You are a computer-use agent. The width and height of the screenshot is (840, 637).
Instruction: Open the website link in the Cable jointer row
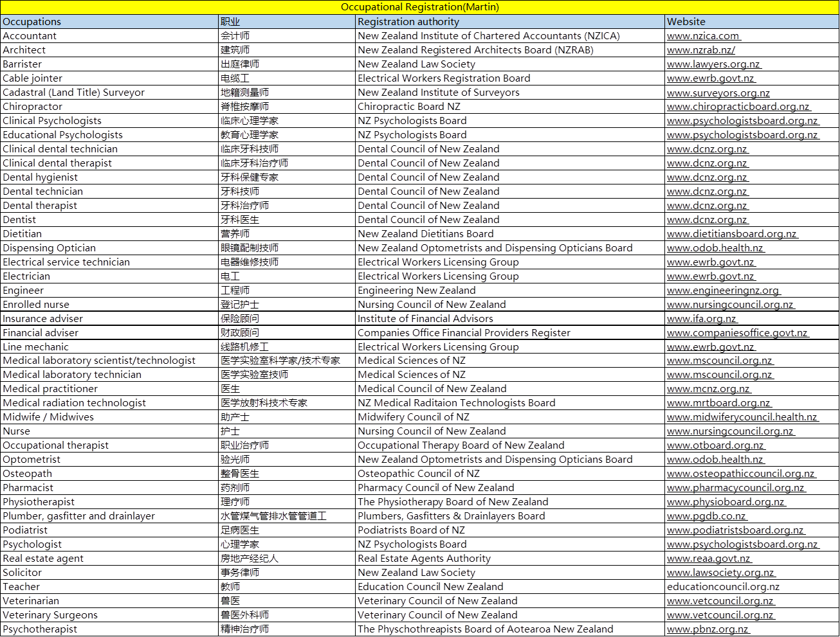(711, 78)
